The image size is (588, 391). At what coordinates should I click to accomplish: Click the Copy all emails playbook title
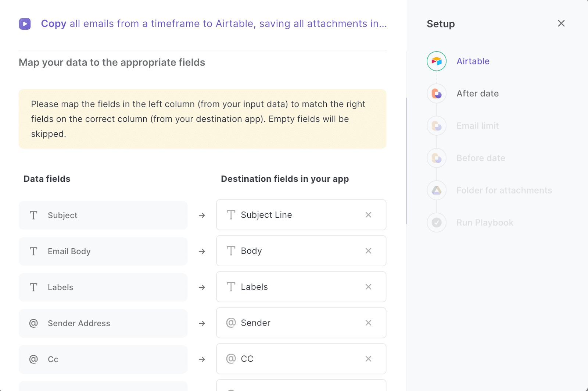click(214, 24)
